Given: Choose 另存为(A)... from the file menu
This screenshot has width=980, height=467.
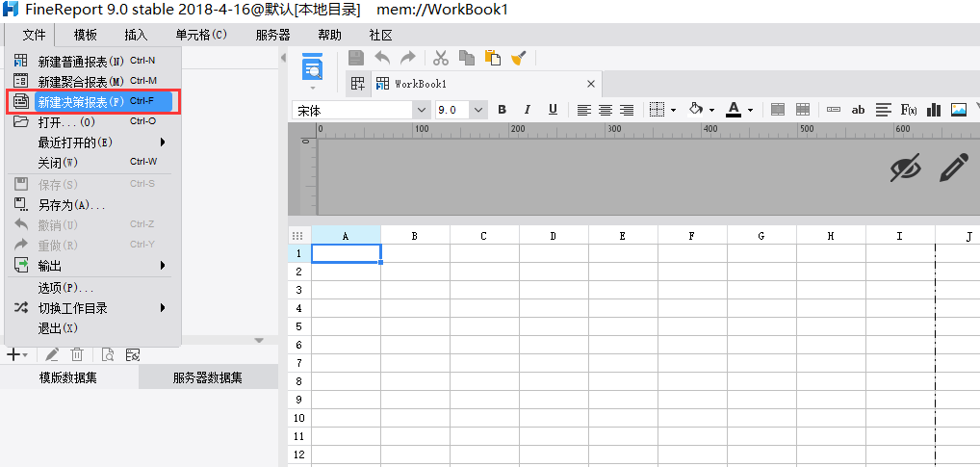Looking at the screenshot, I should click(x=92, y=204).
